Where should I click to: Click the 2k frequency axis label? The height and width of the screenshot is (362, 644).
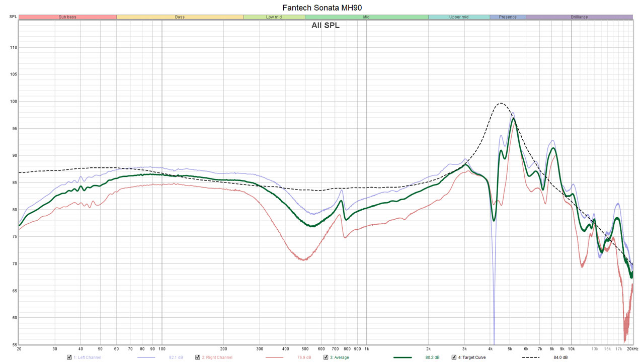click(x=428, y=348)
